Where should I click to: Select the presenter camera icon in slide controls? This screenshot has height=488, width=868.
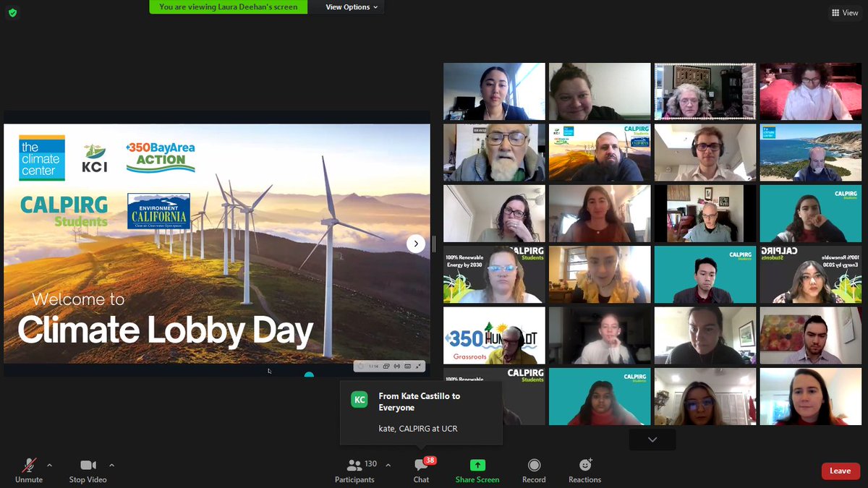click(386, 366)
